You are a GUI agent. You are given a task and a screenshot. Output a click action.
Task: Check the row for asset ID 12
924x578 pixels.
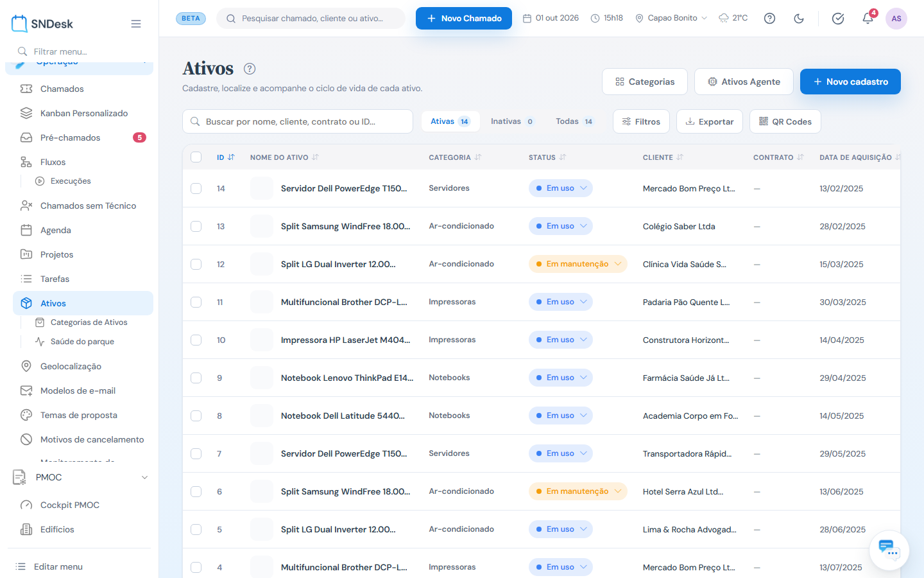pyautogui.click(x=196, y=264)
